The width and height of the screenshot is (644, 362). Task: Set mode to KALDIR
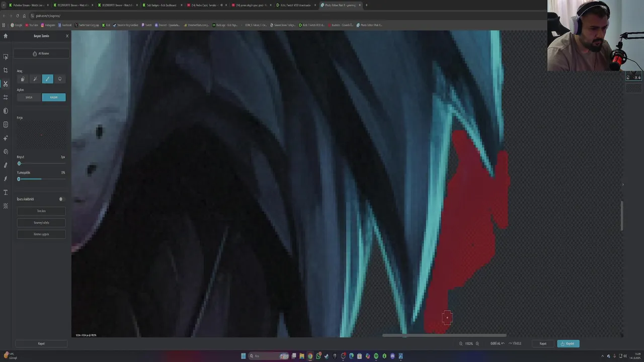[x=54, y=97]
